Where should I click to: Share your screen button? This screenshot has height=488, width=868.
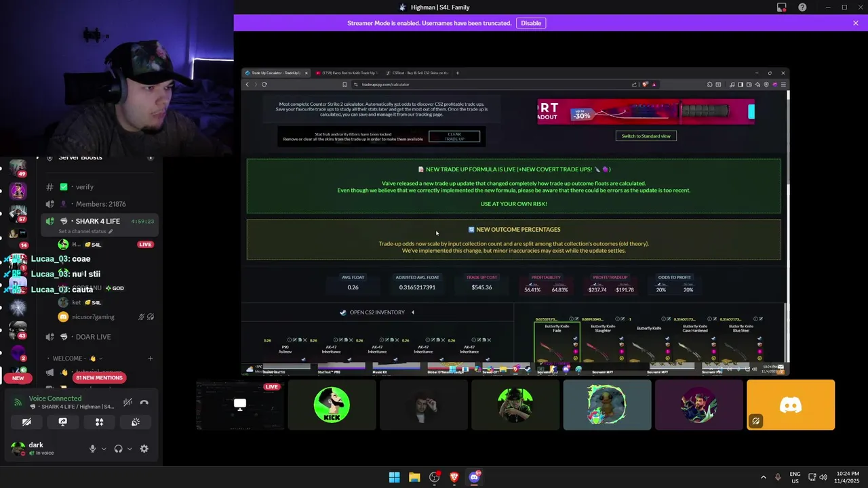[63, 422]
